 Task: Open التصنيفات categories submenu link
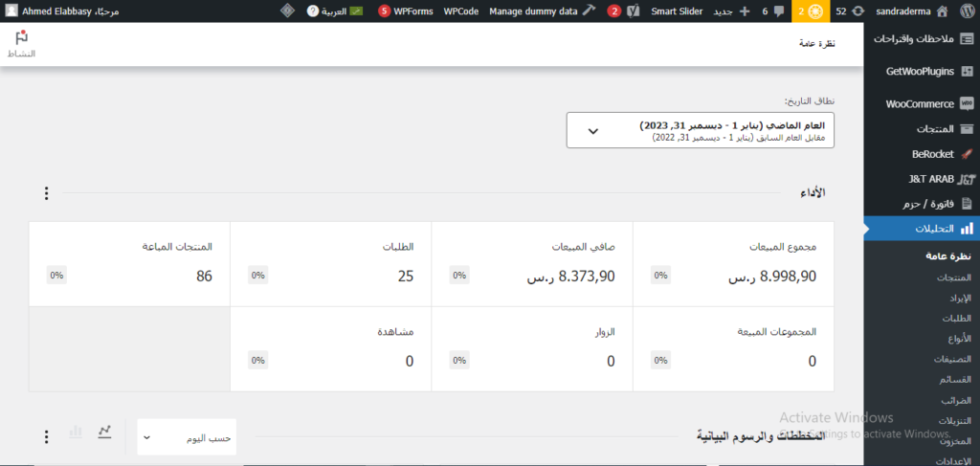[952, 359]
